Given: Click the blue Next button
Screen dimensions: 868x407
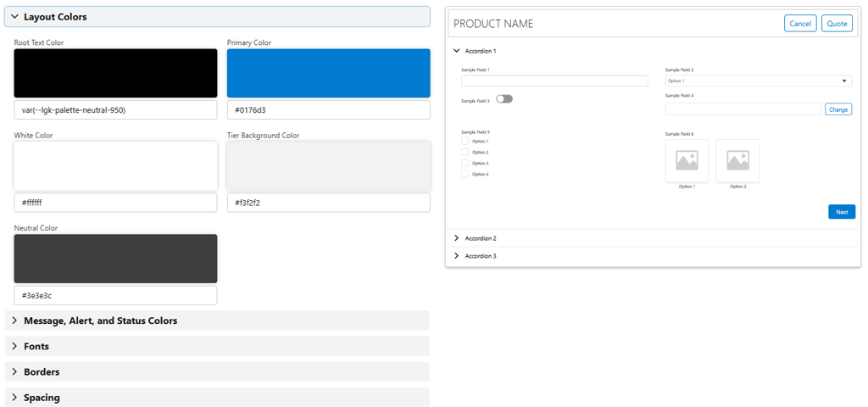Looking at the screenshot, I should 842,212.
